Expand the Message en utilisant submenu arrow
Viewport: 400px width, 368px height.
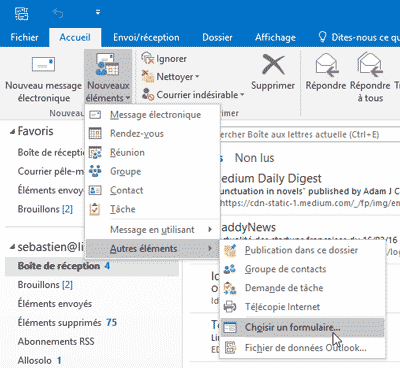coord(210,230)
